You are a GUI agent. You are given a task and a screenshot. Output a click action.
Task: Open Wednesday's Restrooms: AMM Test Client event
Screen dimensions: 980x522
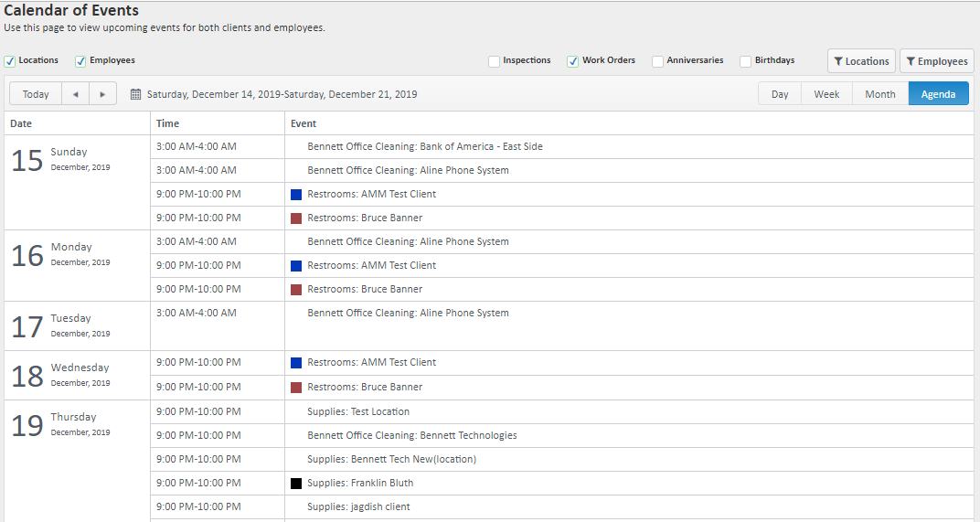tap(372, 362)
